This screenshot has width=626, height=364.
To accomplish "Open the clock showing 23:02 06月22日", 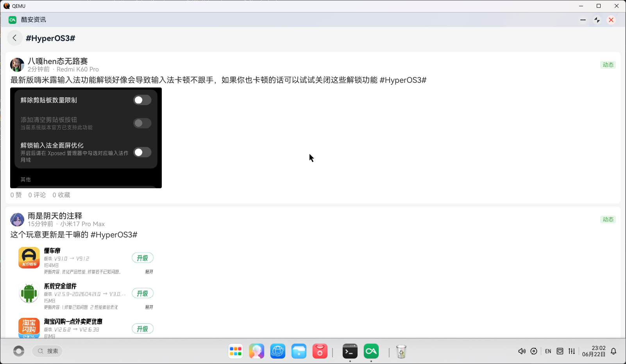I will click(x=594, y=351).
